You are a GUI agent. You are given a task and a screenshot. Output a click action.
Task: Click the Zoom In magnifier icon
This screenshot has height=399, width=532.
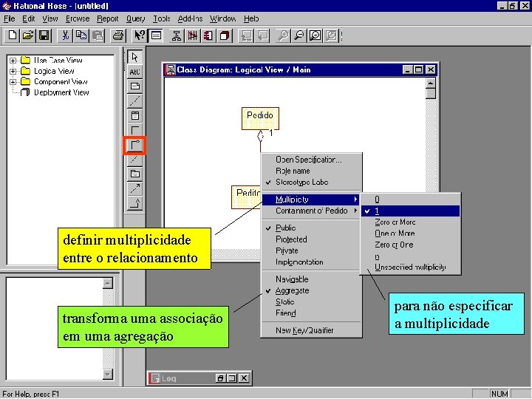283,35
